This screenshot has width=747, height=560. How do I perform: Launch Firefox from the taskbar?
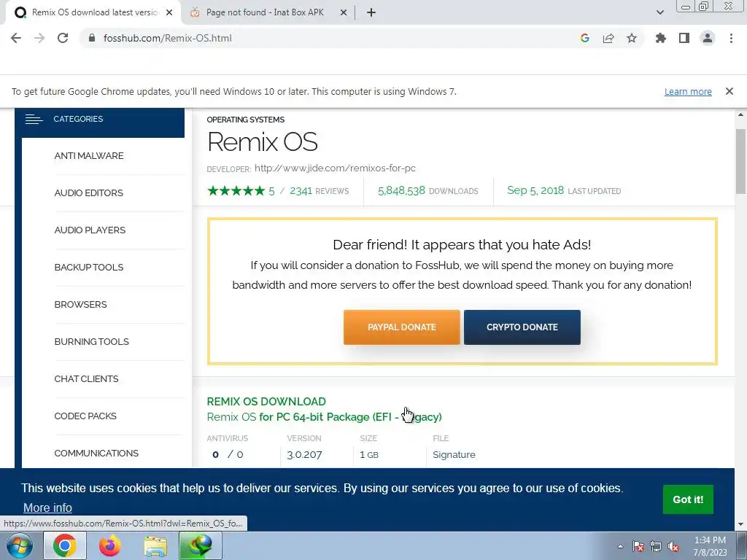[x=110, y=545]
